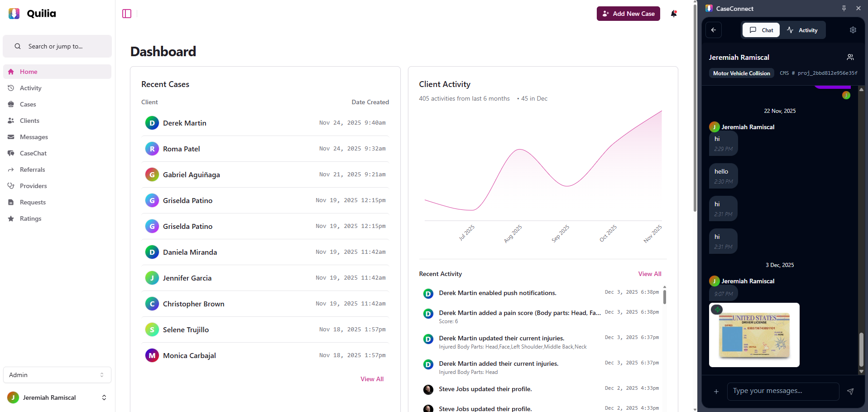Image resolution: width=868 pixels, height=412 pixels.
Task: Open the search magnifying glass icon
Action: [x=17, y=46]
